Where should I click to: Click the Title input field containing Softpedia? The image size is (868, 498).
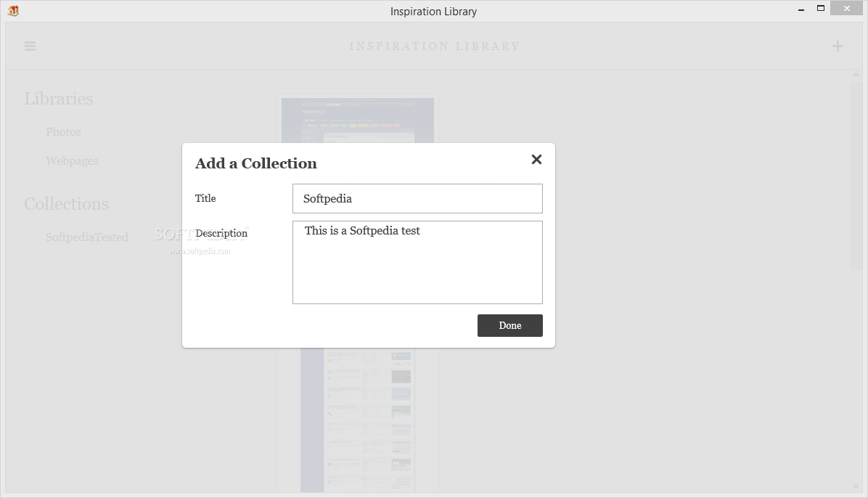tap(417, 198)
